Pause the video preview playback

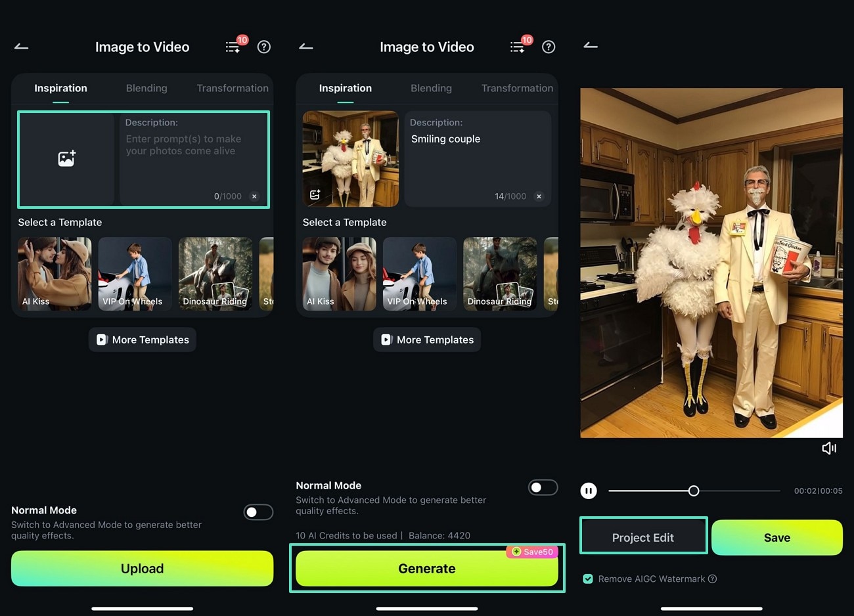tap(589, 491)
